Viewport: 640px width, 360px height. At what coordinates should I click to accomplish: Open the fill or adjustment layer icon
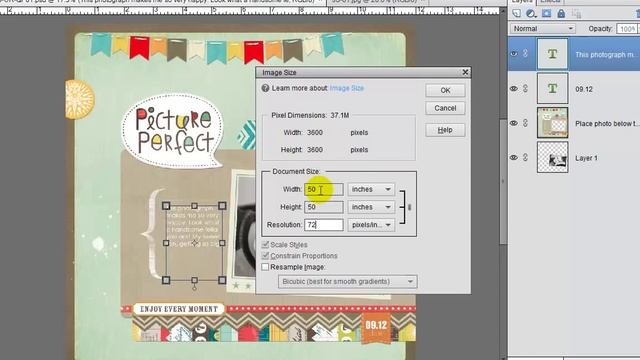531,13
